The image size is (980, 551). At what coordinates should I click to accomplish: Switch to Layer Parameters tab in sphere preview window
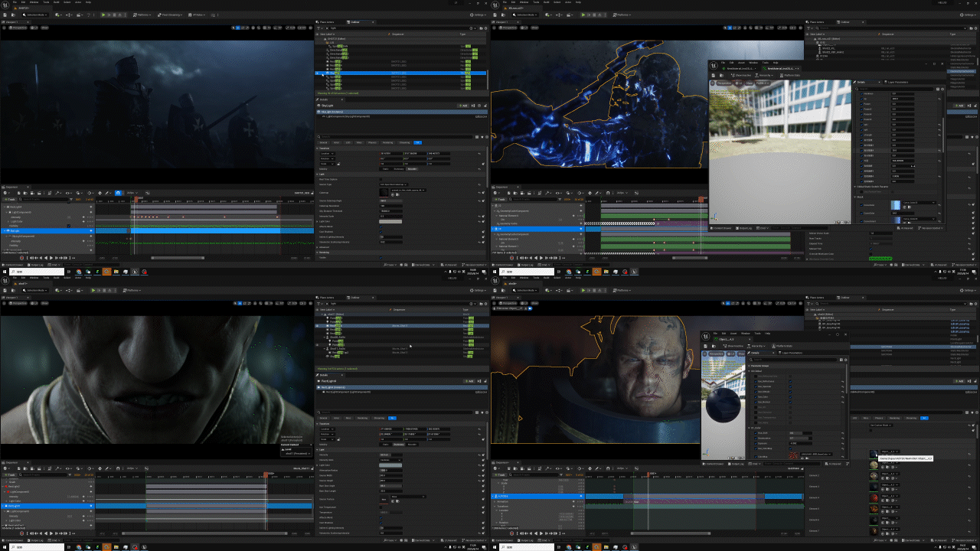[x=790, y=353]
